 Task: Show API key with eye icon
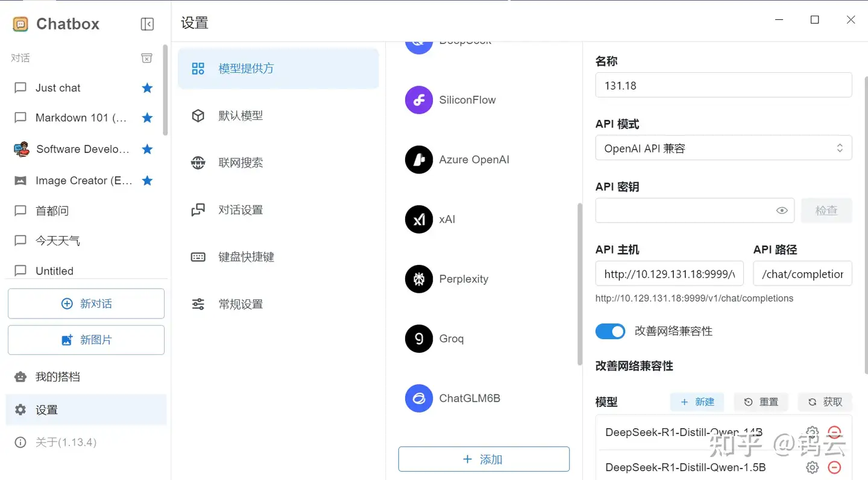[782, 211]
